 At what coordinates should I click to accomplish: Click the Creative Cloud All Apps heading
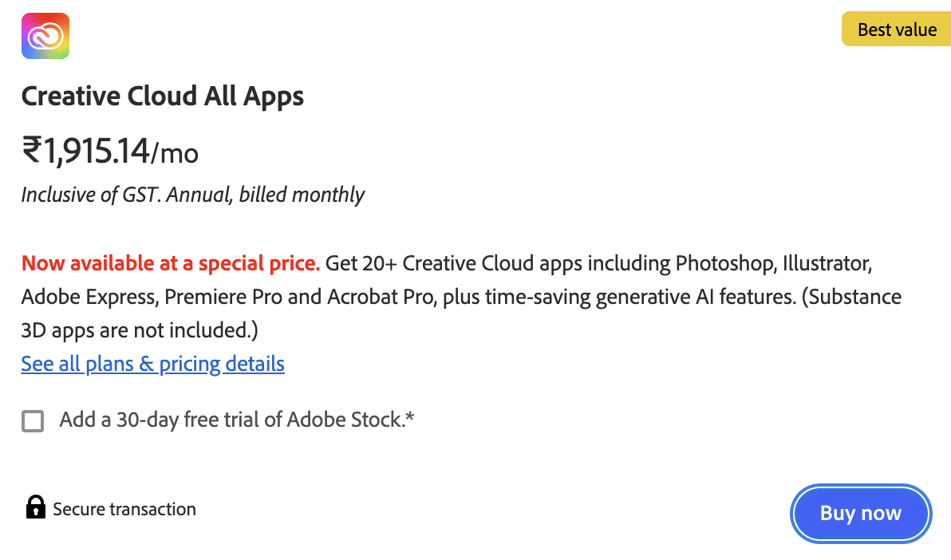162,97
